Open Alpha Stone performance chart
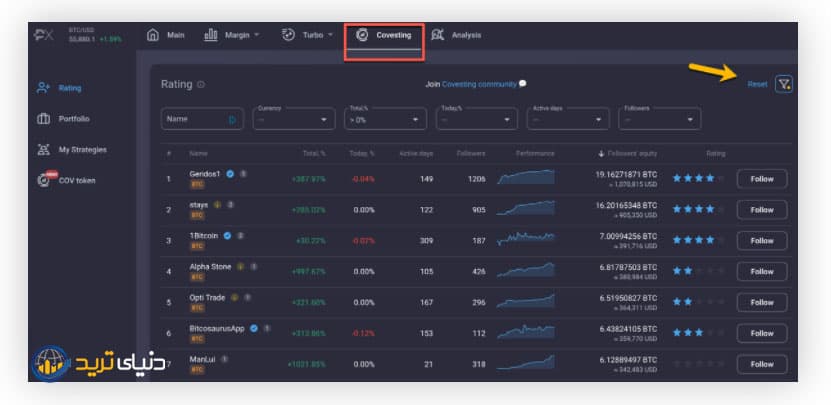This screenshot has width=831, height=405. 526,270
